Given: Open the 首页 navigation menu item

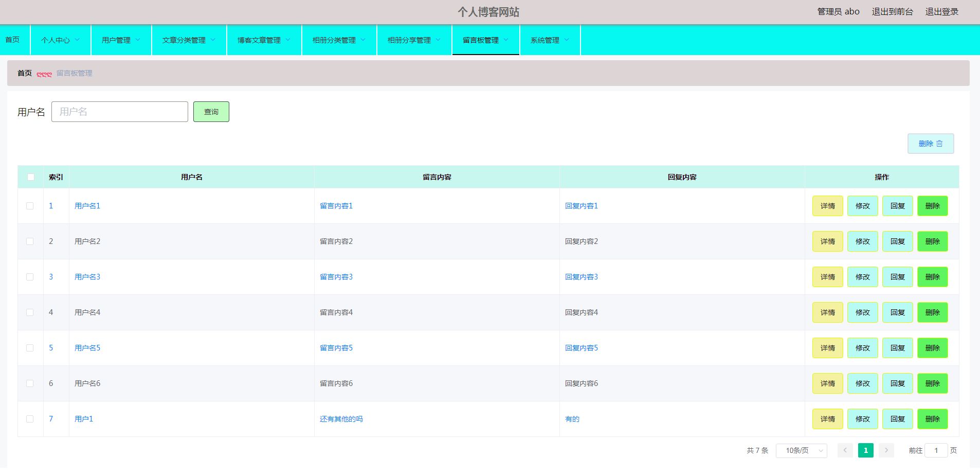Looking at the screenshot, I should tap(12, 40).
